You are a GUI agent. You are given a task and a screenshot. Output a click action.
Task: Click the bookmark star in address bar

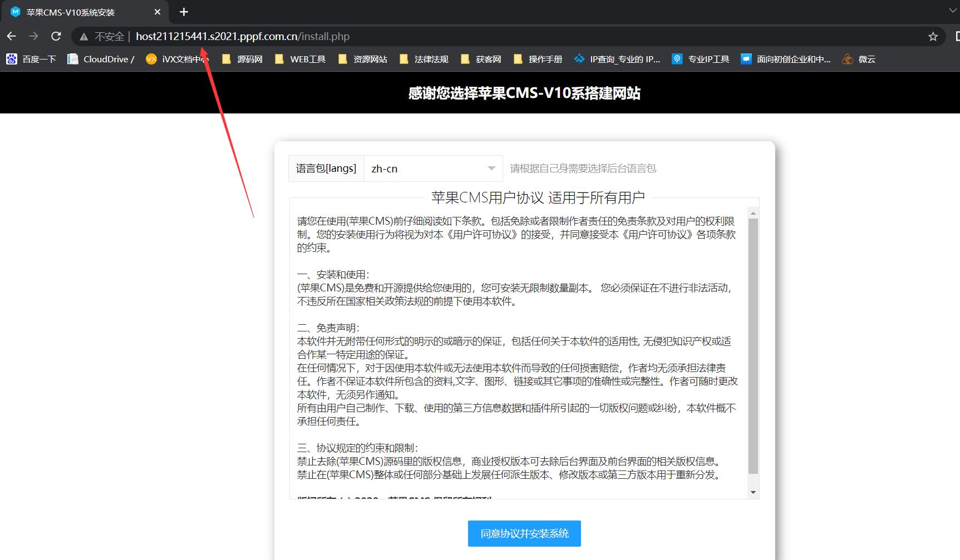[932, 36]
